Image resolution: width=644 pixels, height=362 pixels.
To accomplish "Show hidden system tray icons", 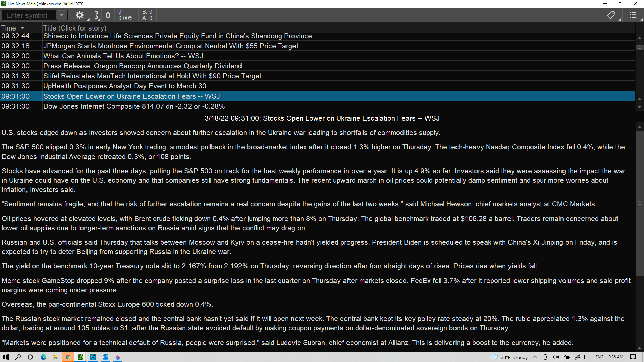I will (535, 357).
